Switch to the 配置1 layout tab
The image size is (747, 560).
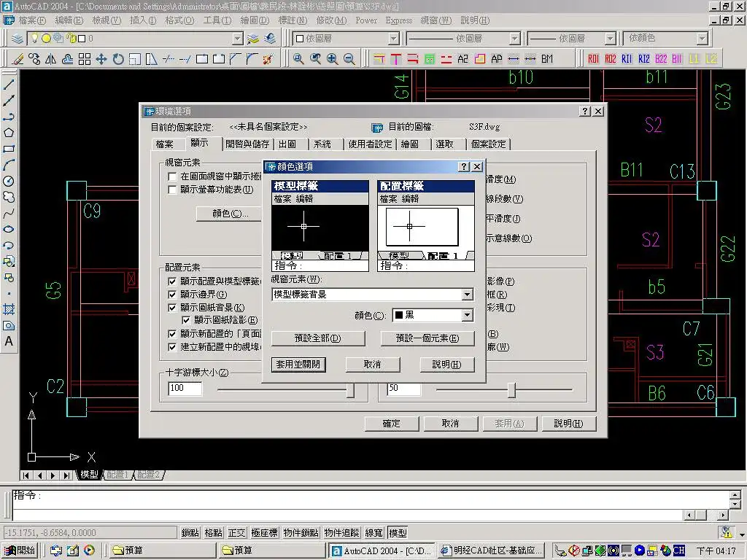pos(117,475)
